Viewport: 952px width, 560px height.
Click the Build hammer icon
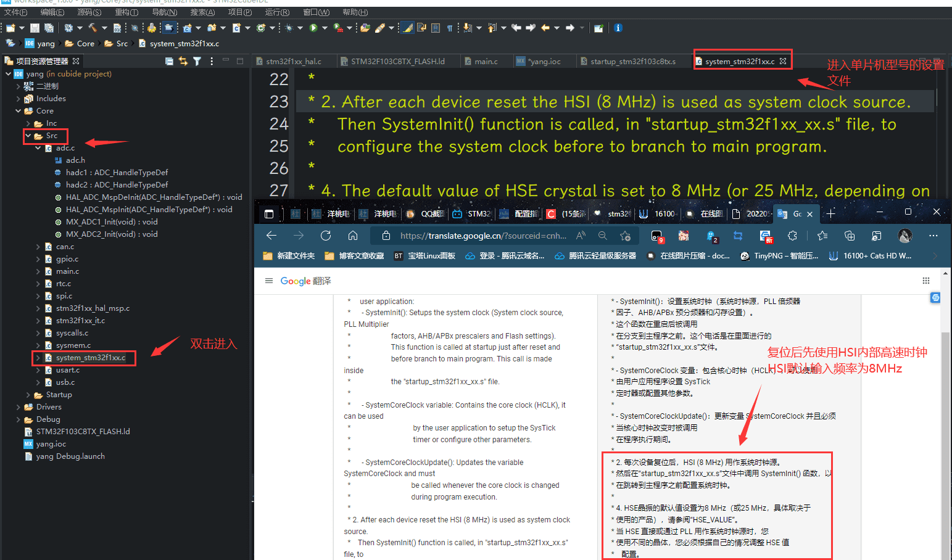[93, 28]
